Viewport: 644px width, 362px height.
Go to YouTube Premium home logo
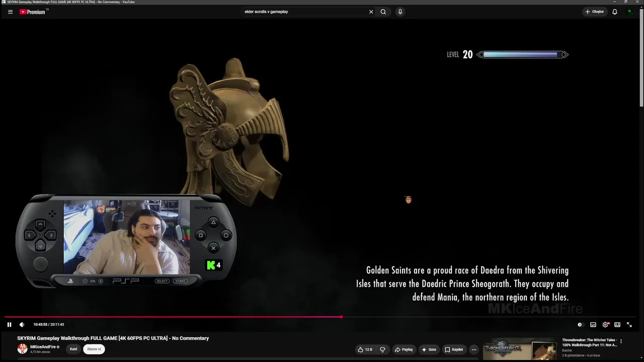(x=33, y=12)
